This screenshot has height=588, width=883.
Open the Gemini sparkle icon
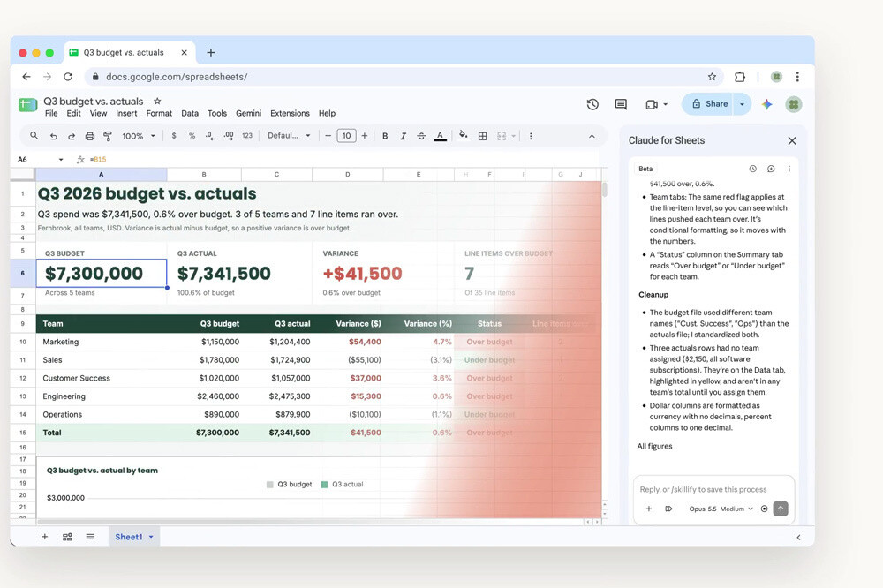tap(766, 104)
